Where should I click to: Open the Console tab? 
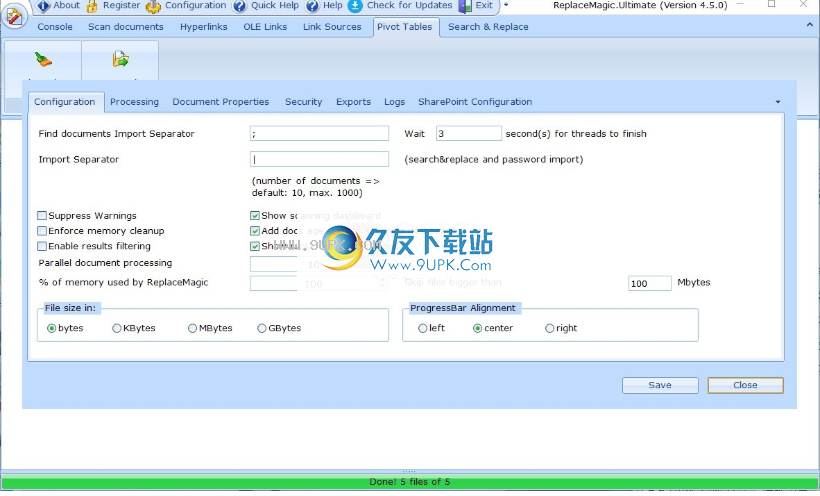55,27
